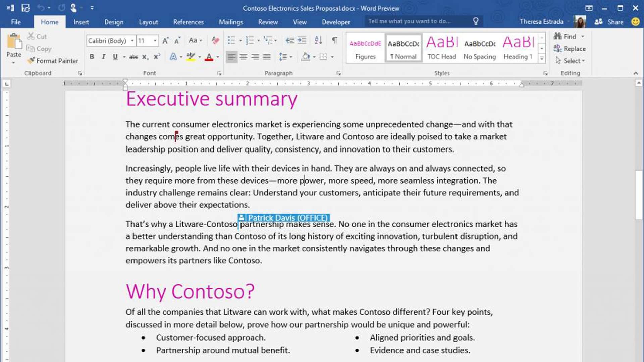Click the Grow Font Size icon
The height and width of the screenshot is (362, 644).
[165, 41]
